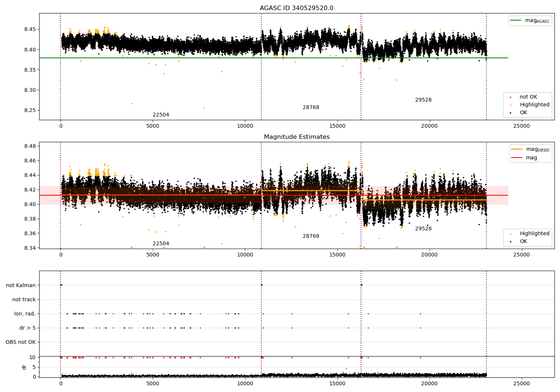This screenshot has width=560, height=392.
Task: Click the 25000 x-tick under the AGASC ID plot
Action: click(522, 126)
